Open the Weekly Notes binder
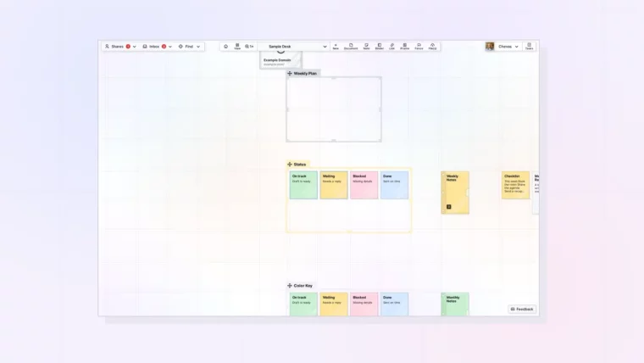The image size is (644, 363). 455,193
